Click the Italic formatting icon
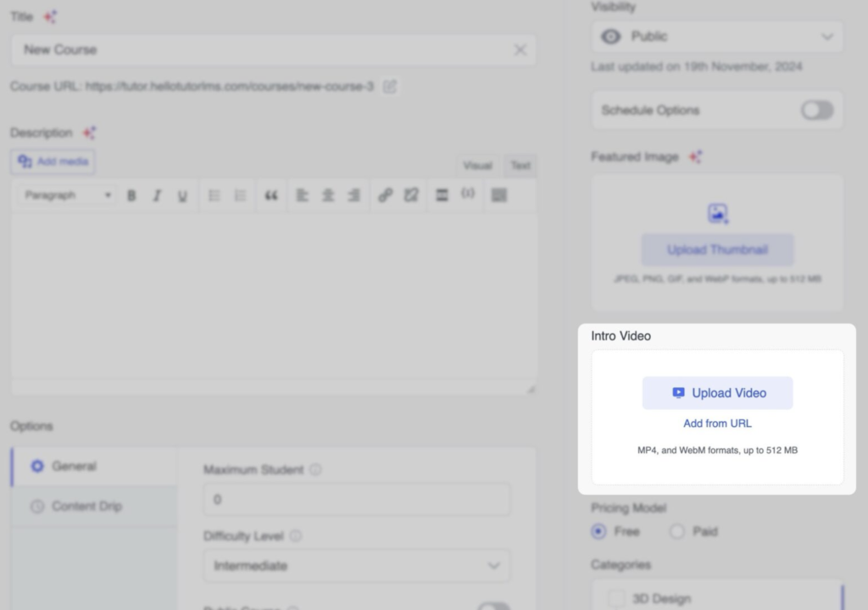The width and height of the screenshot is (868, 610). [x=157, y=196]
